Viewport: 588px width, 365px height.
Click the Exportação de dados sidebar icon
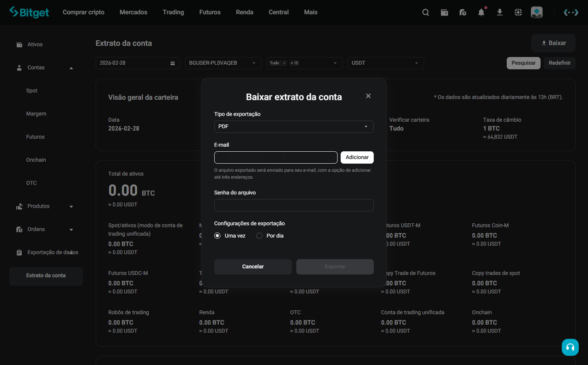click(x=19, y=253)
